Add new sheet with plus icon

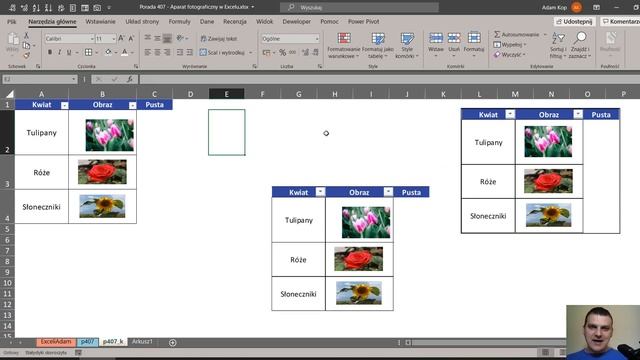click(173, 342)
